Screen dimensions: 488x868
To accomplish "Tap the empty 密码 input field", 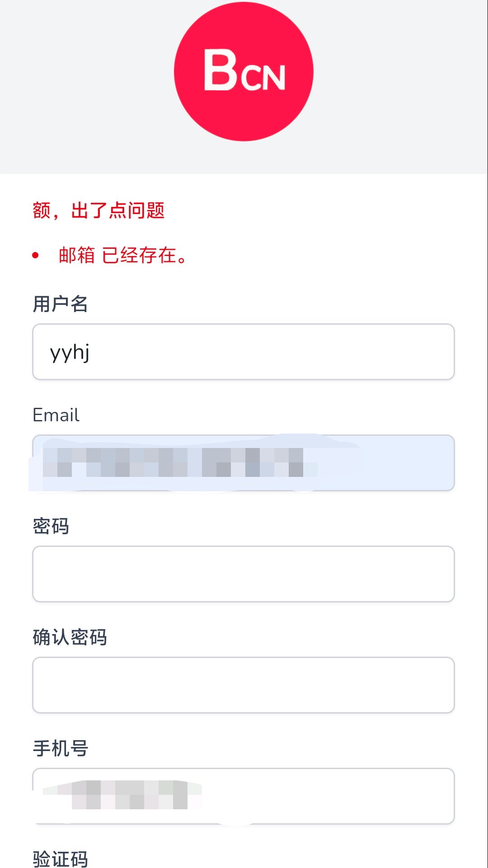I will click(x=243, y=574).
